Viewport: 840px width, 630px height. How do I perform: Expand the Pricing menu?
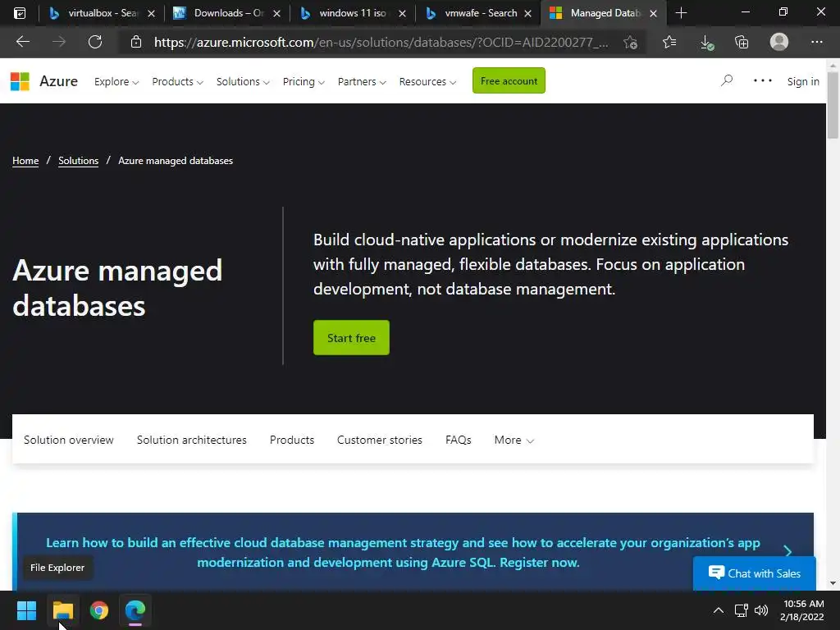(x=304, y=81)
